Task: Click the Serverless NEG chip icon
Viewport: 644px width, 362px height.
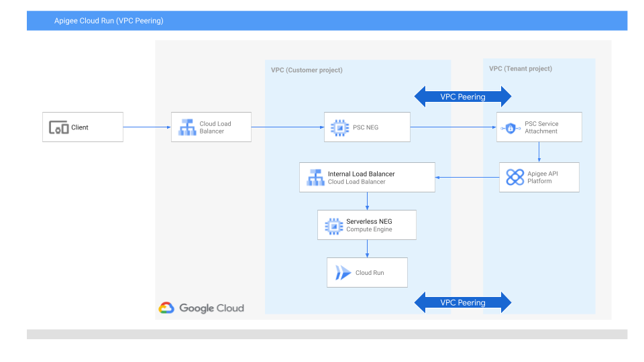Action: (x=334, y=226)
